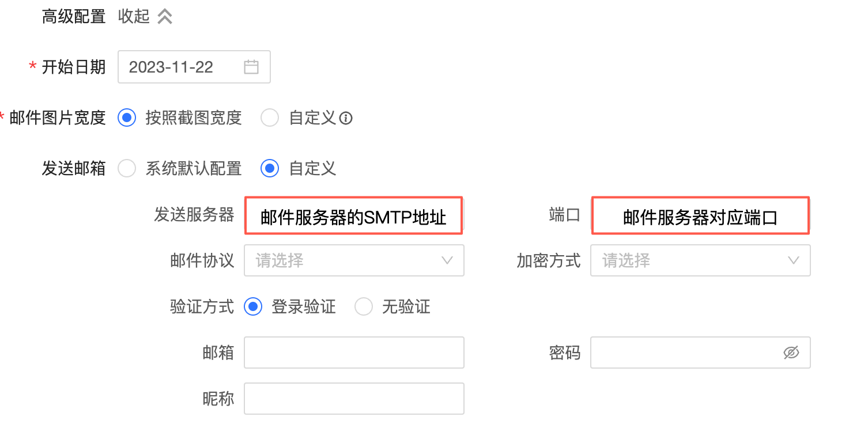The image size is (868, 432).
Task: Collapse the 高级配置 section with 收起
Action: click(x=134, y=17)
